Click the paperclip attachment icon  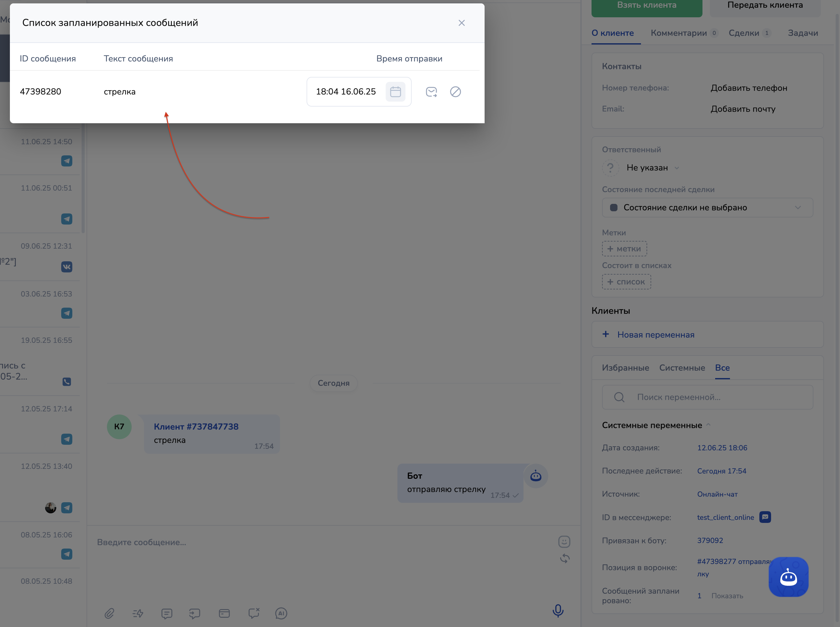(109, 613)
